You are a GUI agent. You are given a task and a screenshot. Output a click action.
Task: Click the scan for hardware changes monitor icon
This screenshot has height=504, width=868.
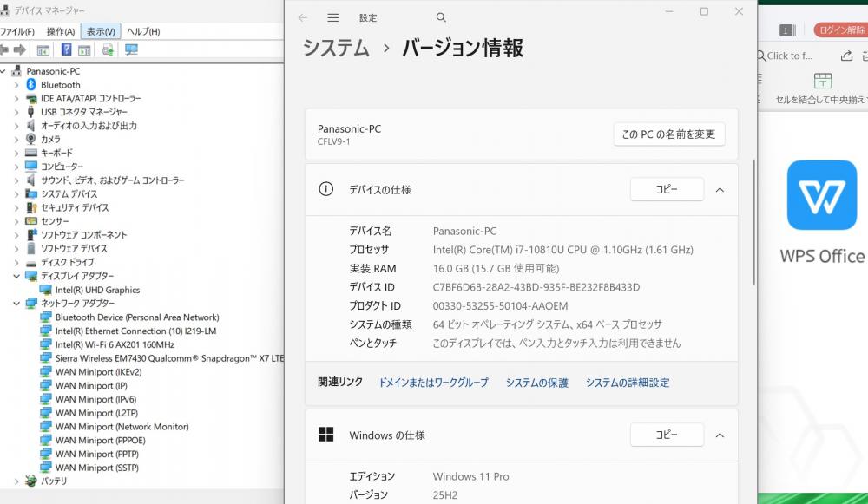tap(131, 50)
